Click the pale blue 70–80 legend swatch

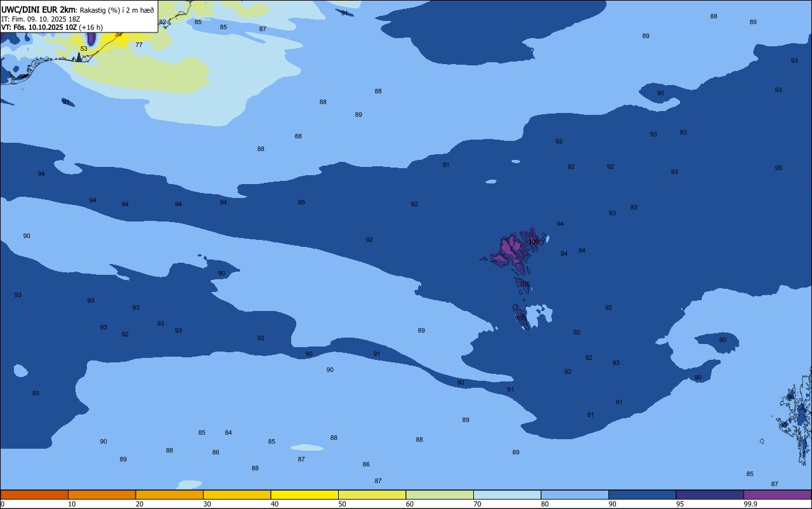tap(507, 494)
